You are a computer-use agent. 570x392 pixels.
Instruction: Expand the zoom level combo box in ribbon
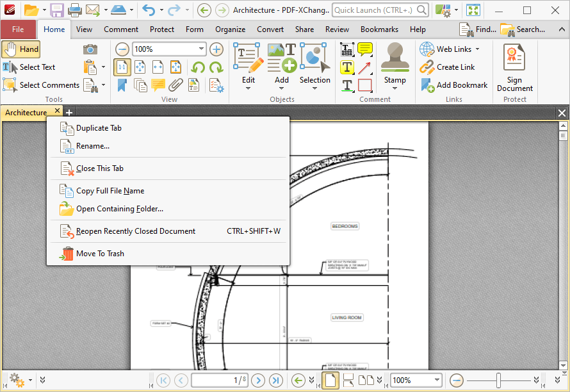(x=201, y=49)
